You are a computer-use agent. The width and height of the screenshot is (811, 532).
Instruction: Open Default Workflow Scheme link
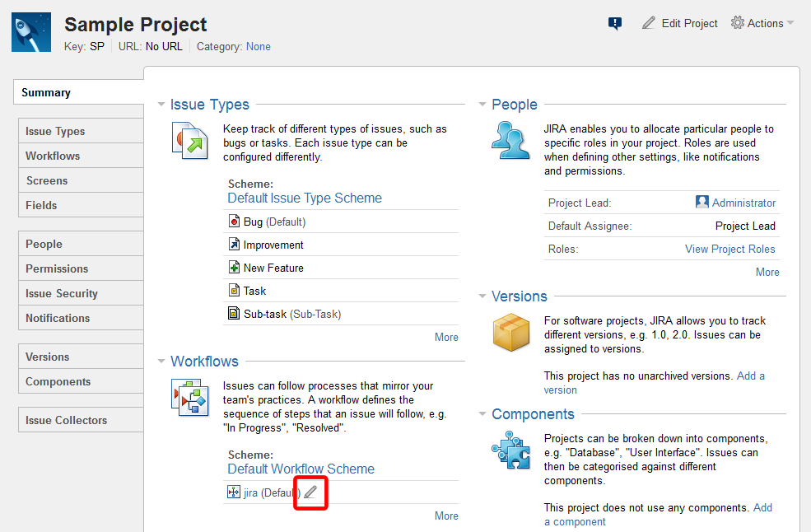coord(301,469)
